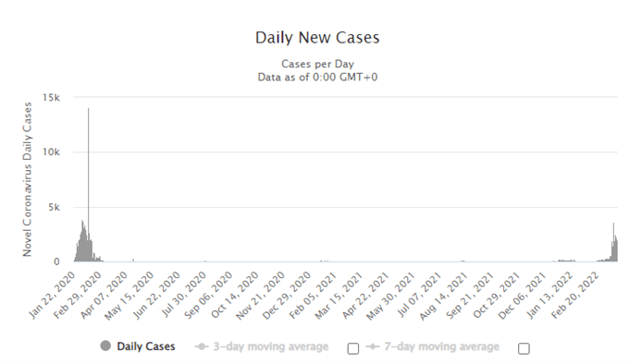The image size is (629, 364).
Task: Click the Feb 20, 2022 axis label
Action: [575, 295]
